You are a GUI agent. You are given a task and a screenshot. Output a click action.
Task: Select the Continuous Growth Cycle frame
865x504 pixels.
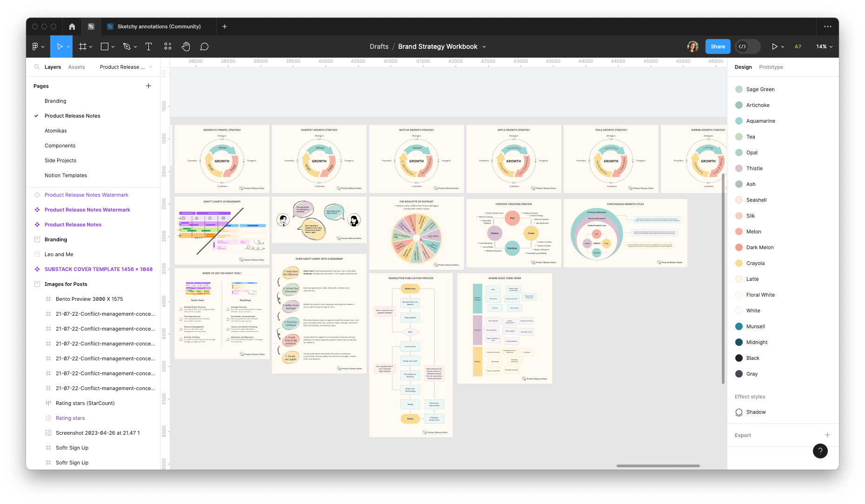[625, 233]
